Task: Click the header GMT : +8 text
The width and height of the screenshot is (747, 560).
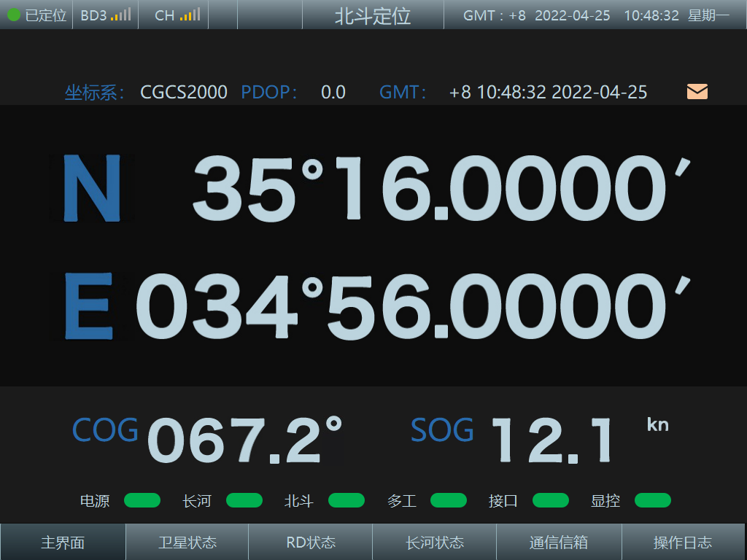Action: [x=495, y=15]
